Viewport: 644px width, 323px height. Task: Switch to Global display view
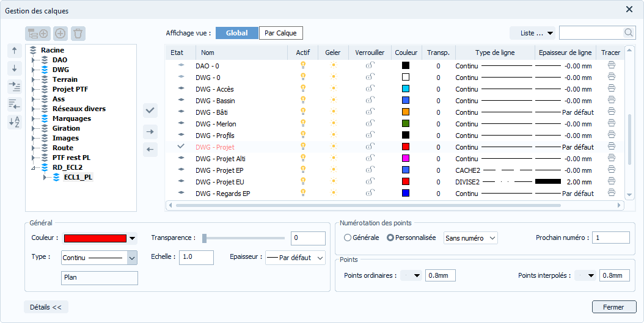[x=237, y=33]
